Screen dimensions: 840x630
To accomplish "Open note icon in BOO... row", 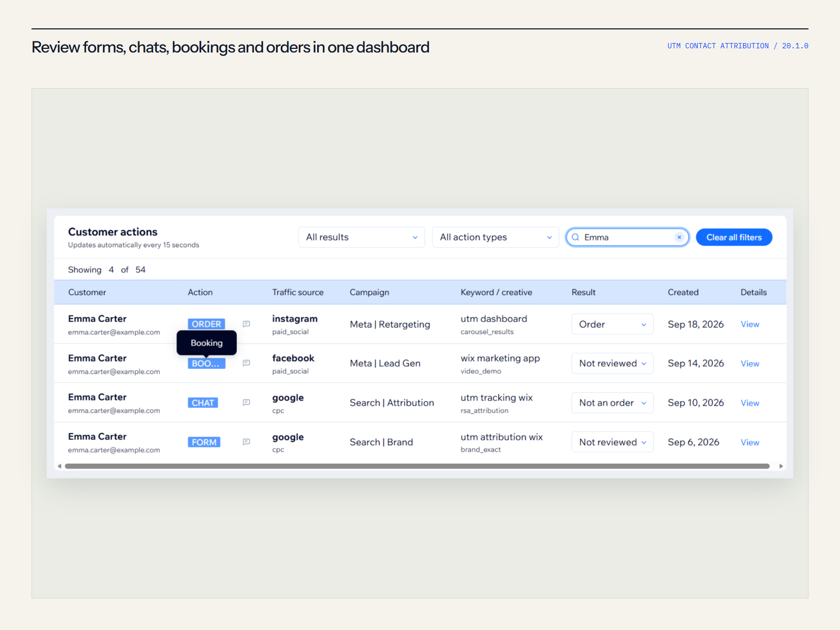I will click(x=246, y=363).
